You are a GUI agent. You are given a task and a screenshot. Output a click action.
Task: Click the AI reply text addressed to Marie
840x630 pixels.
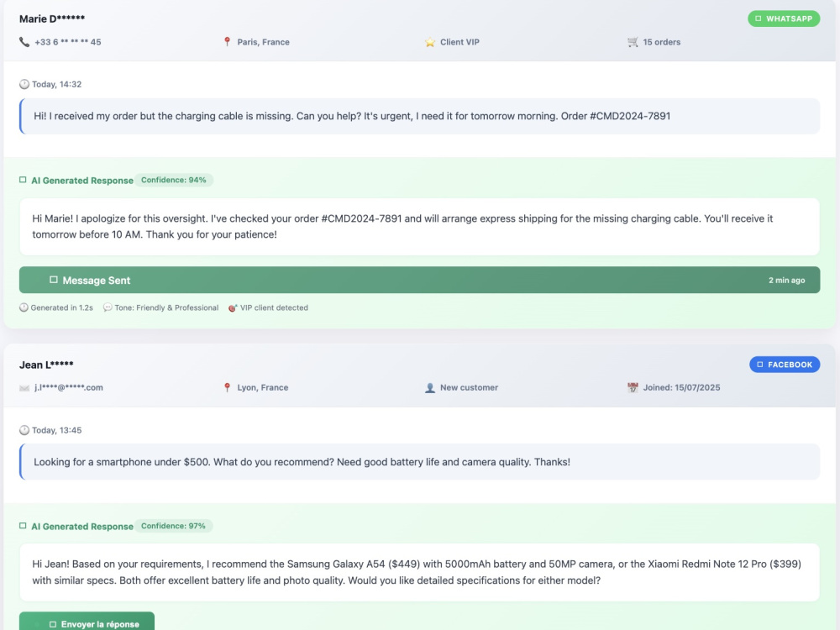click(x=419, y=227)
